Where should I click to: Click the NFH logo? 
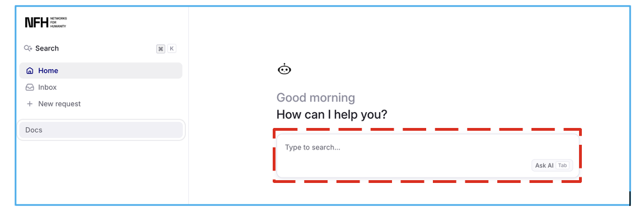(45, 22)
